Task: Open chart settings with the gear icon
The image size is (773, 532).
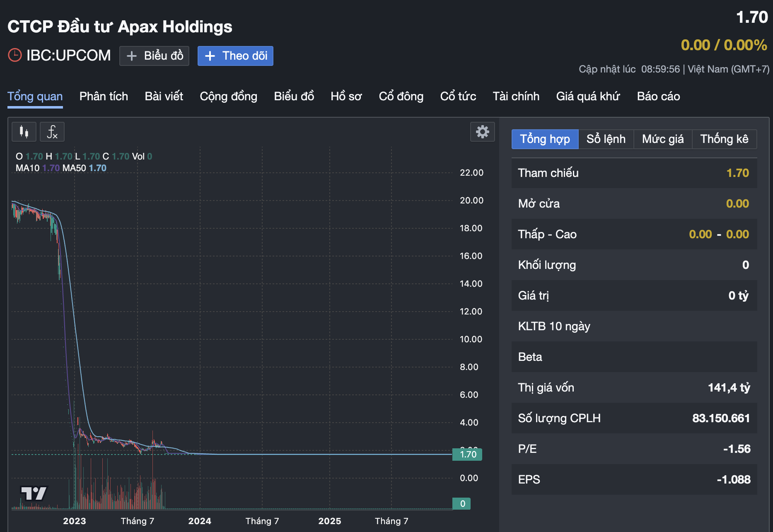Action: tap(482, 132)
